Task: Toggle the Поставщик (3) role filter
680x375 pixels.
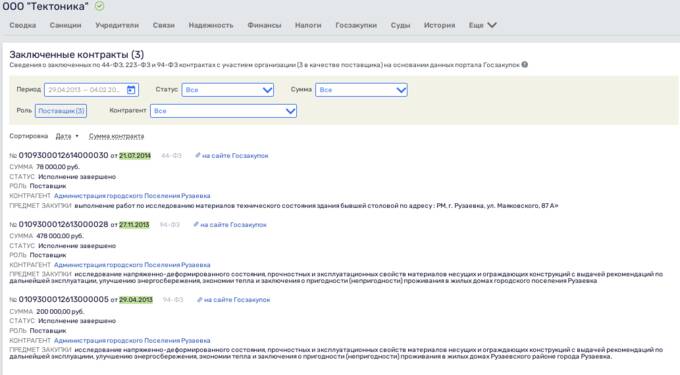Action: point(61,111)
